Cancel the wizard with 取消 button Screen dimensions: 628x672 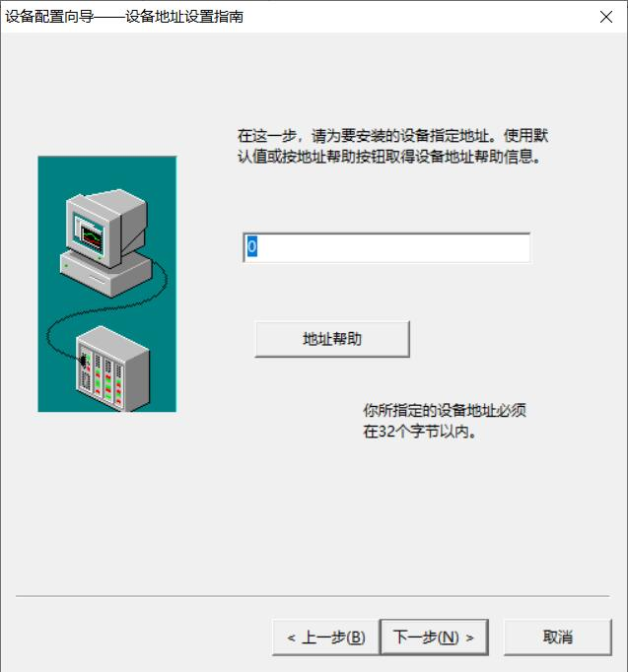(557, 637)
